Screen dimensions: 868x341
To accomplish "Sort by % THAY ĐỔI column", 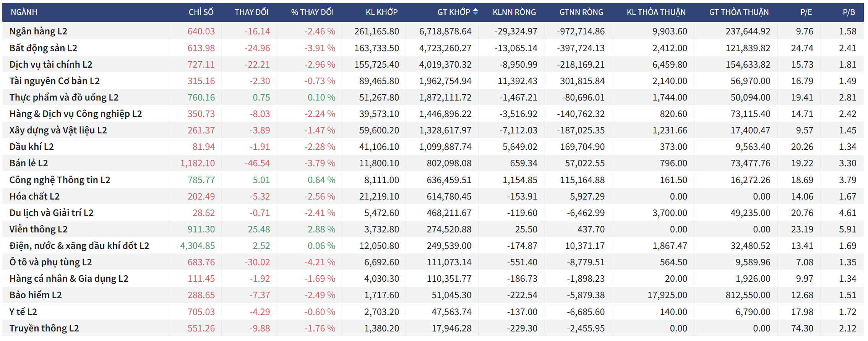I will point(312,12).
